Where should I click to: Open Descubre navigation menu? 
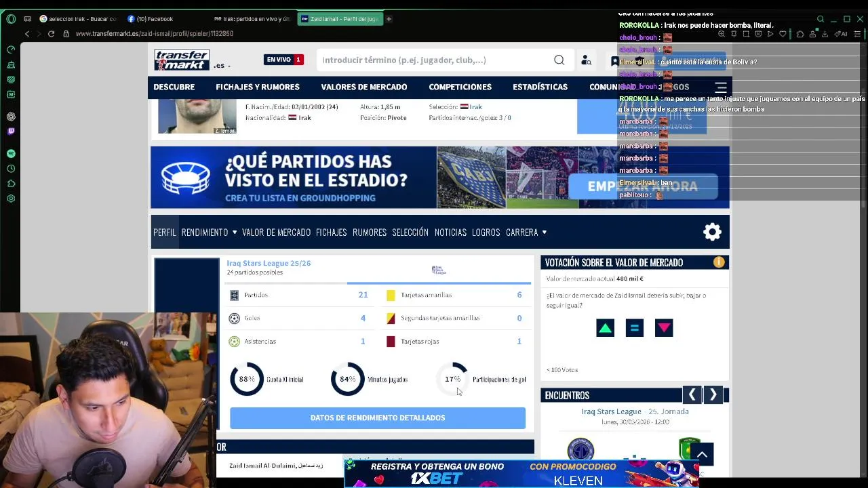(x=174, y=87)
